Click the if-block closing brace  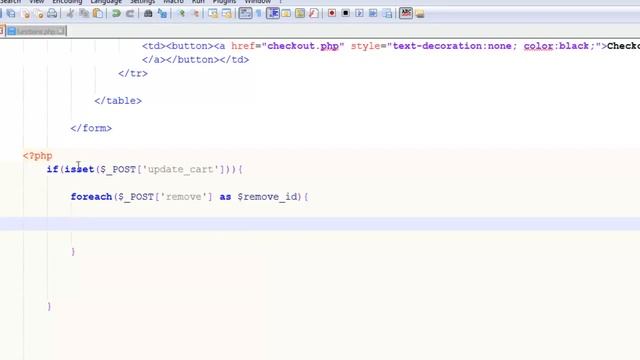click(x=49, y=307)
